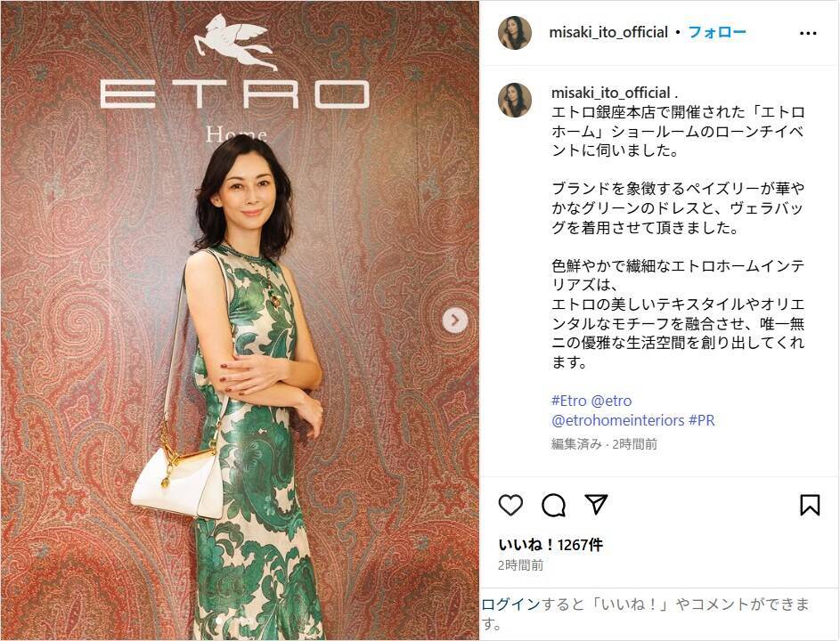Like the post with the heart icon

[x=510, y=505]
